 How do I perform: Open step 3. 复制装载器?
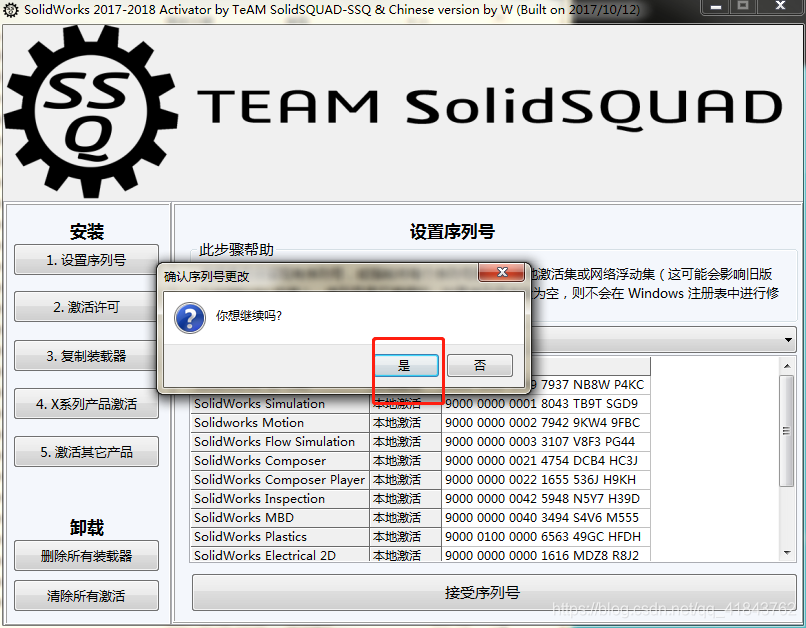tap(86, 356)
